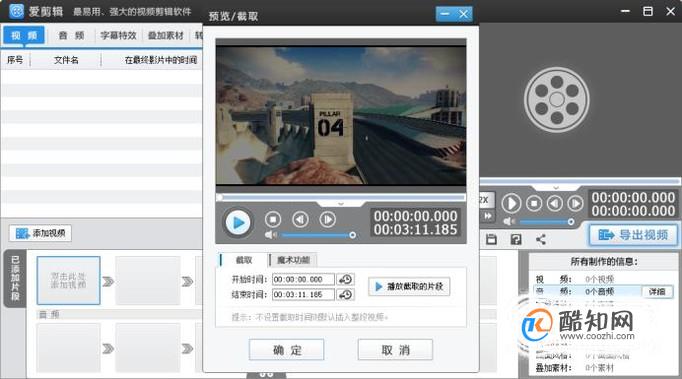Image resolution: width=682 pixels, height=379 pixels.
Task: Click the save-as icon next to disk
Action: 516,239
